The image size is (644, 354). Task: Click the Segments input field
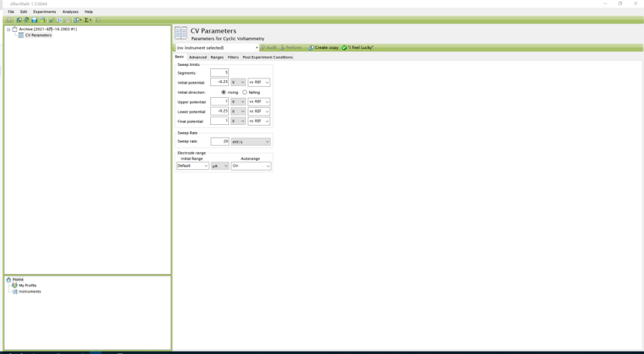tap(220, 73)
